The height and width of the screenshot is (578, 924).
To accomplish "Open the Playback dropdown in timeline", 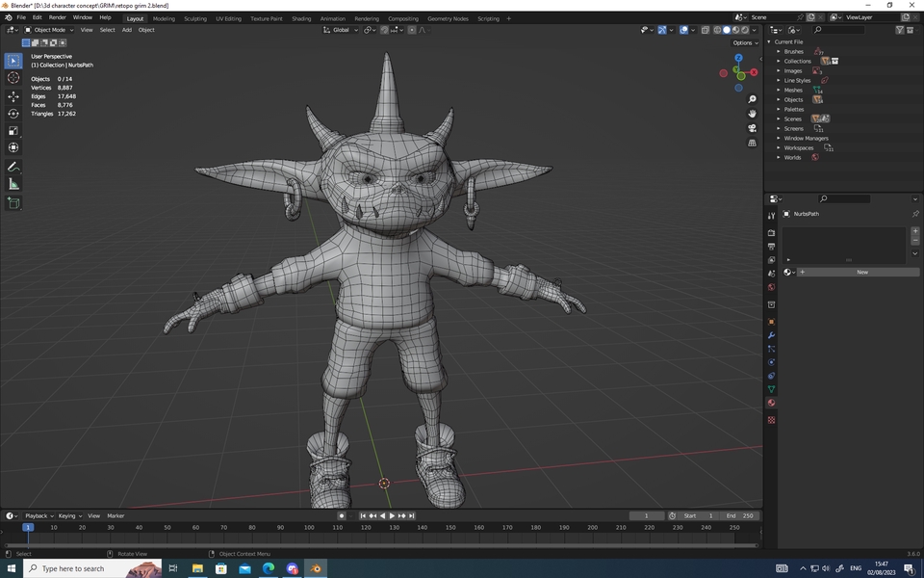I will (x=39, y=516).
